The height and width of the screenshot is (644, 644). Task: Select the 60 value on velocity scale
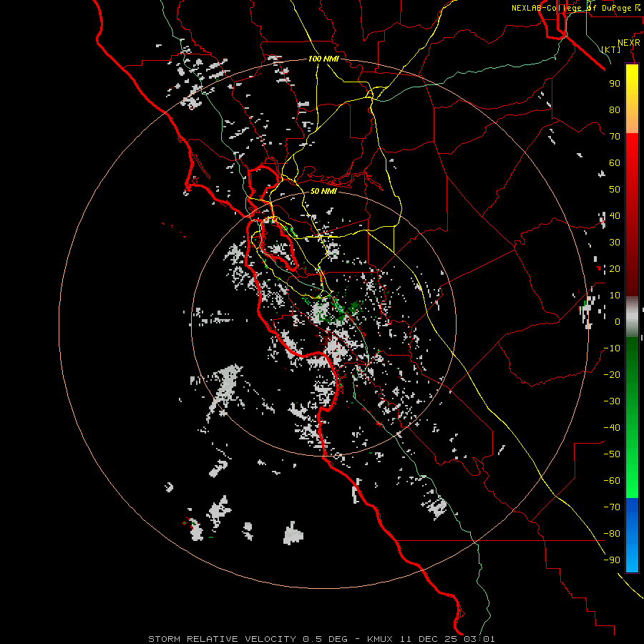click(615, 163)
